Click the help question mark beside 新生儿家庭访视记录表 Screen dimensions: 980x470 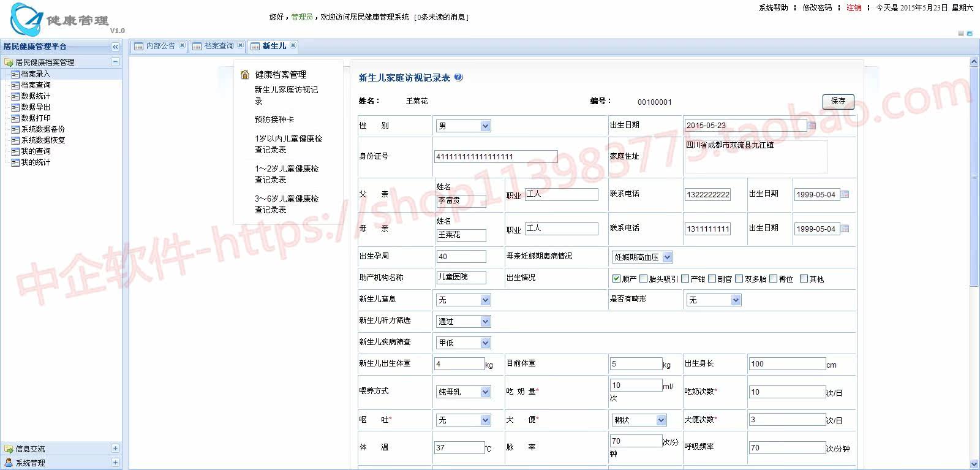point(459,77)
